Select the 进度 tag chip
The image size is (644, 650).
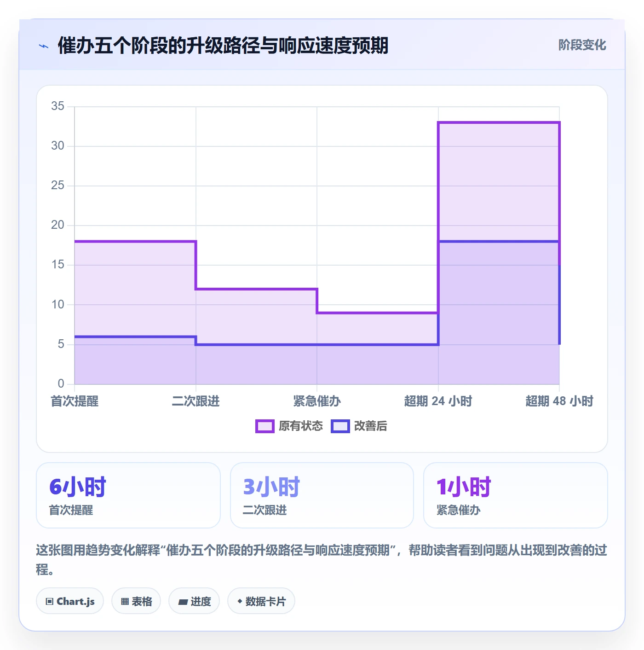tap(194, 601)
